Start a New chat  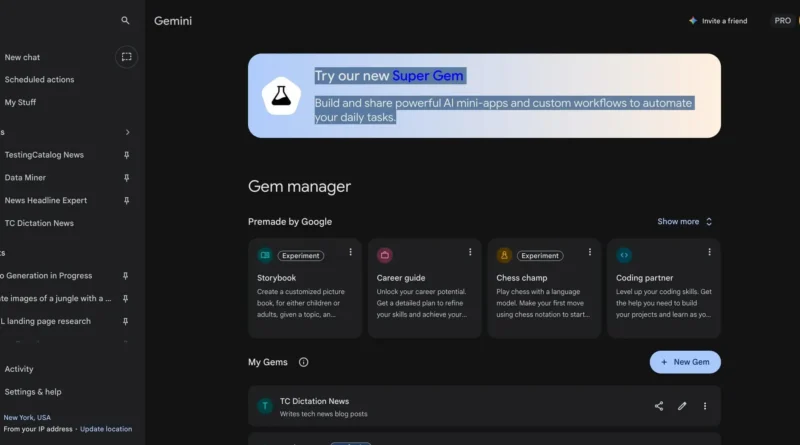coord(22,57)
